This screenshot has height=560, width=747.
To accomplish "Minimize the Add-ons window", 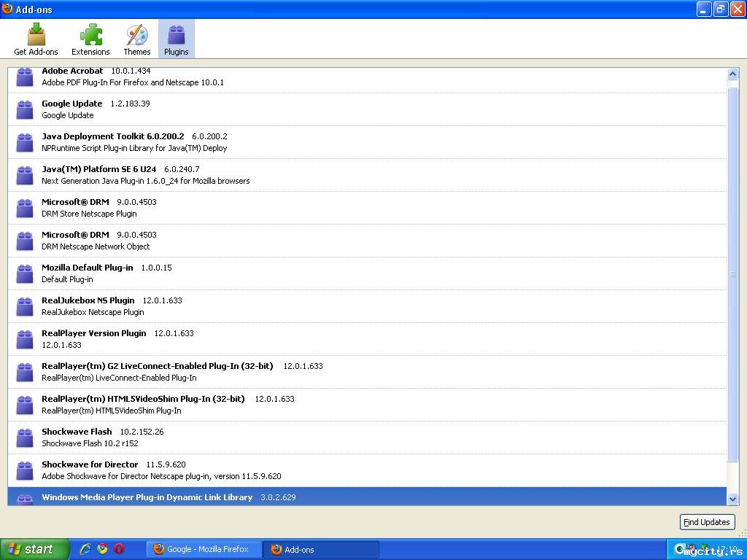I will pos(704,9).
